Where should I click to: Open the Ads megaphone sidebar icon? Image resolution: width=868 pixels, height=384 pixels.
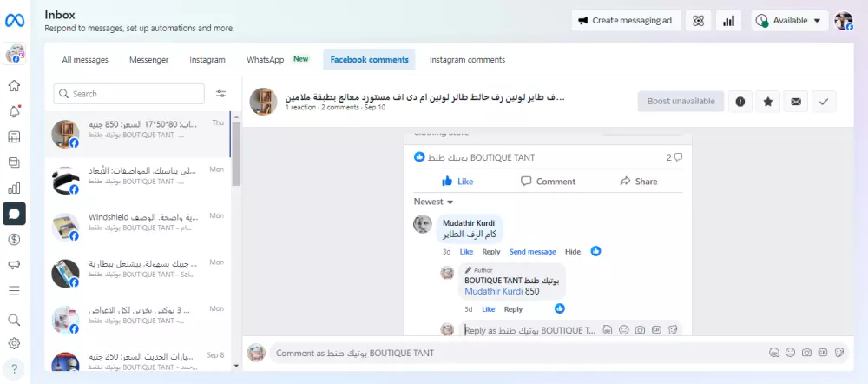coord(15,265)
